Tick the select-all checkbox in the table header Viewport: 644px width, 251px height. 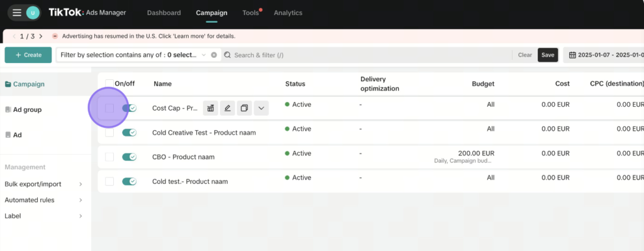(109, 84)
